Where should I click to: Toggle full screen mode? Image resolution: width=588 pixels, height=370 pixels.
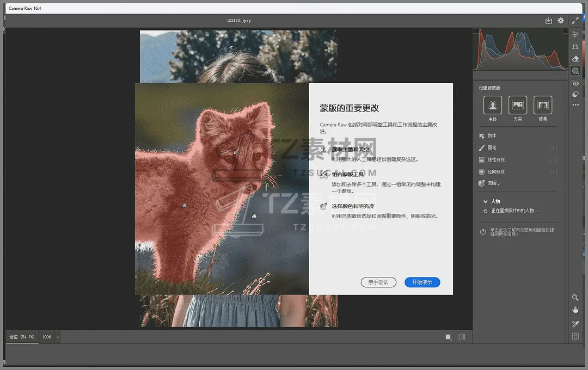click(x=575, y=21)
